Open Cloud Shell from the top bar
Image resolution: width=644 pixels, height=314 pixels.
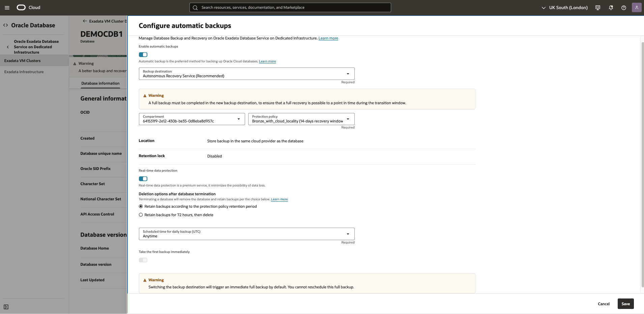pos(597,7)
